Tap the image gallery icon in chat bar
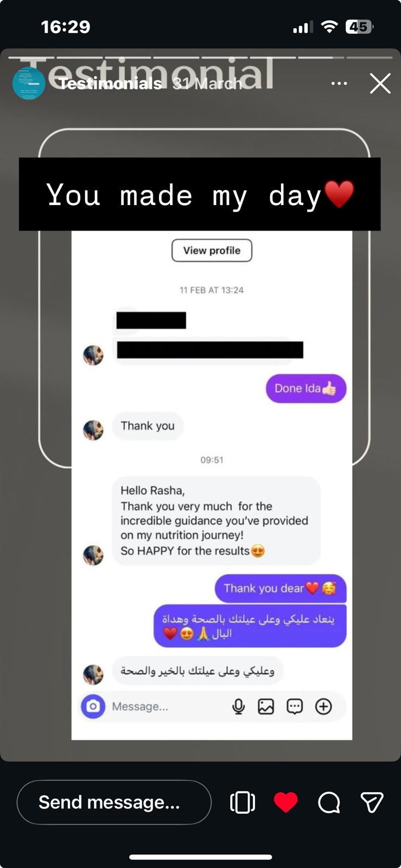Screen dimensions: 401x868 (266, 706)
